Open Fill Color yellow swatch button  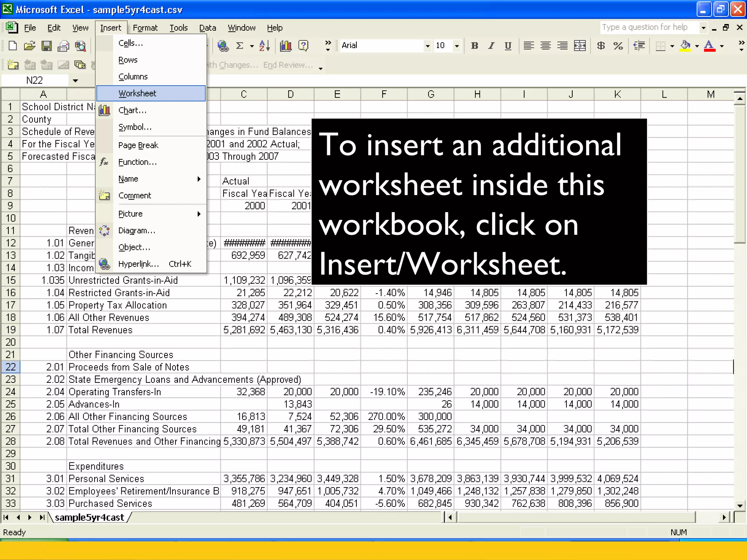685,46
